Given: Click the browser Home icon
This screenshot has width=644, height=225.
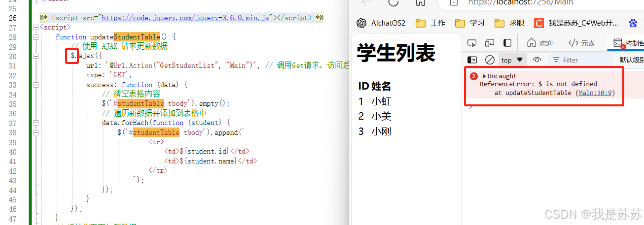Looking at the screenshot, I should click(x=420, y=2).
